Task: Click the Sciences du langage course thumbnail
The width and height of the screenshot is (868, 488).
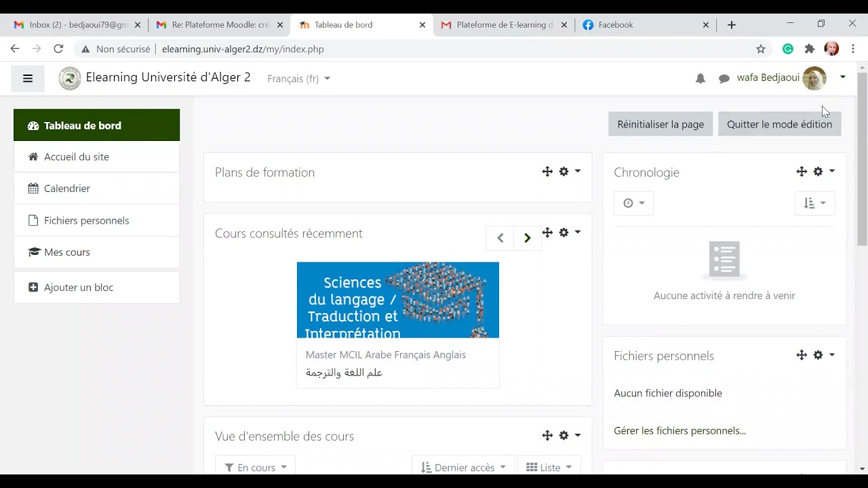Action: pos(398,300)
